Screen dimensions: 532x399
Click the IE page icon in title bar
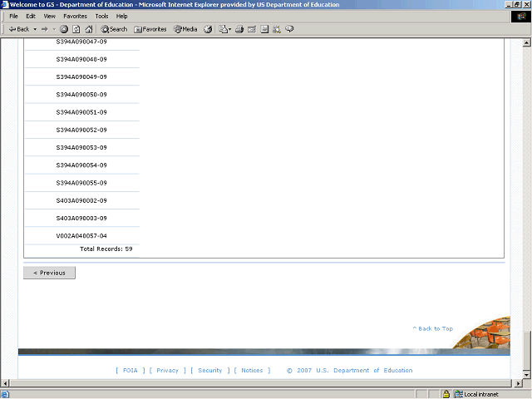click(x=5, y=4)
